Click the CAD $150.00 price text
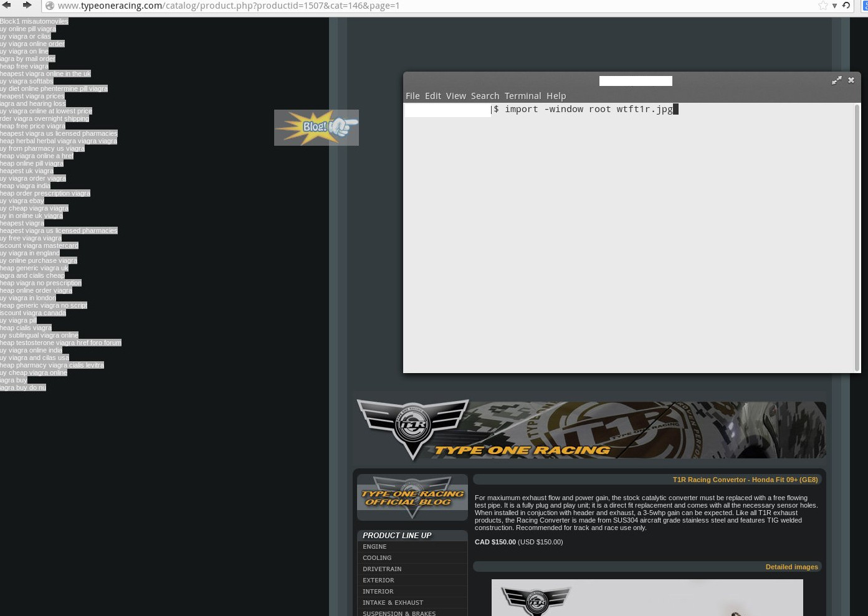This screenshot has height=616, width=868. [x=495, y=542]
